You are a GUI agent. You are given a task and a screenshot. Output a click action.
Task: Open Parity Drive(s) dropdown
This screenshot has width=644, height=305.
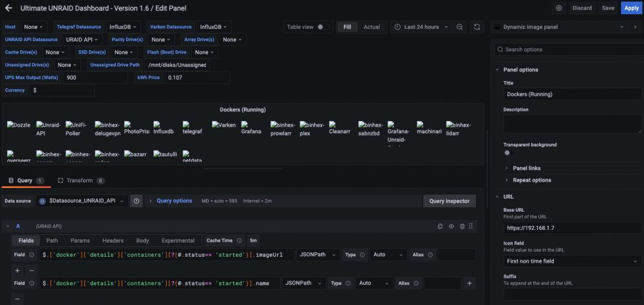click(160, 40)
